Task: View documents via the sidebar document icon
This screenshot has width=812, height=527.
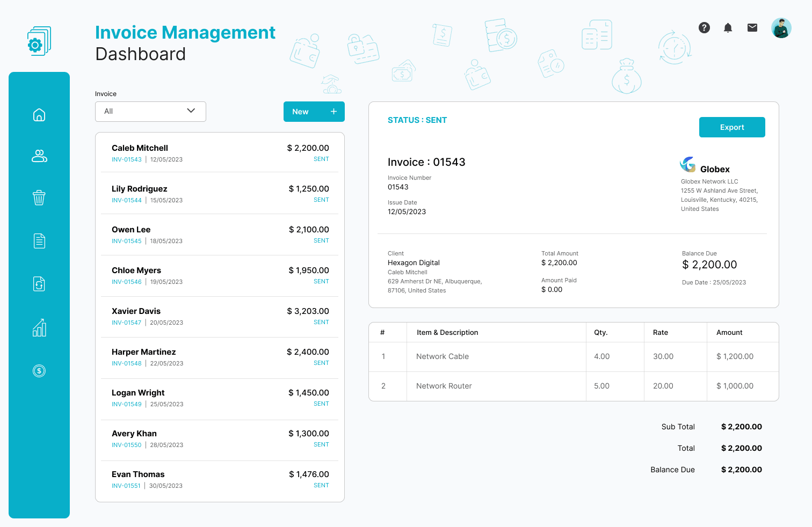Action: 39,241
